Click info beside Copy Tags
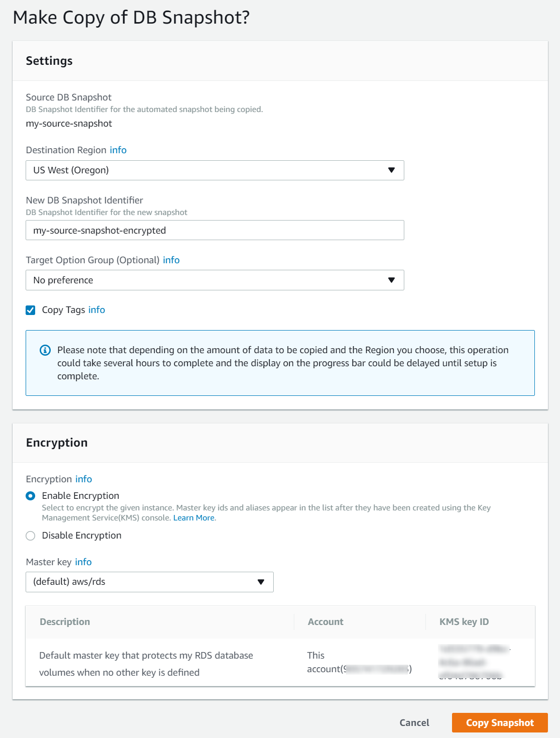This screenshot has height=738, width=560. click(96, 310)
